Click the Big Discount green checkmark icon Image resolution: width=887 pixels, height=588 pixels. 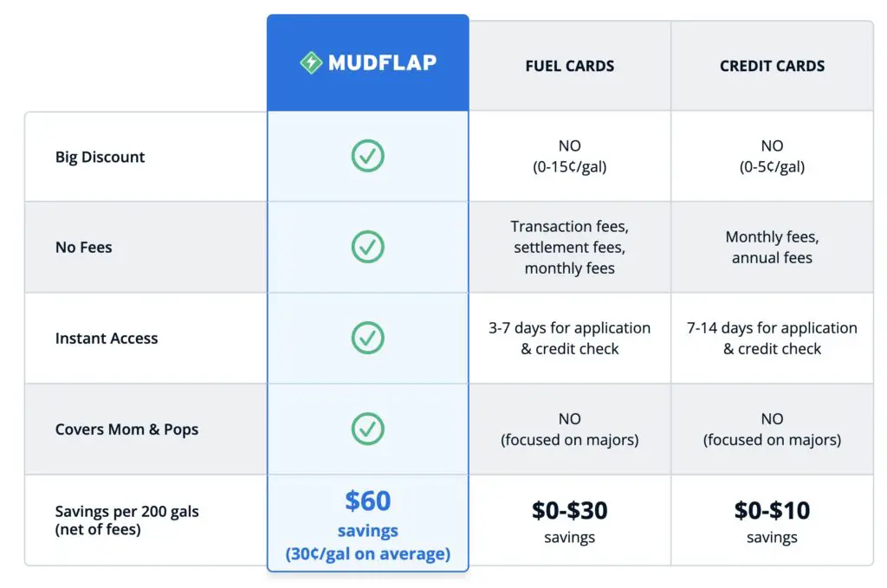pos(367,156)
